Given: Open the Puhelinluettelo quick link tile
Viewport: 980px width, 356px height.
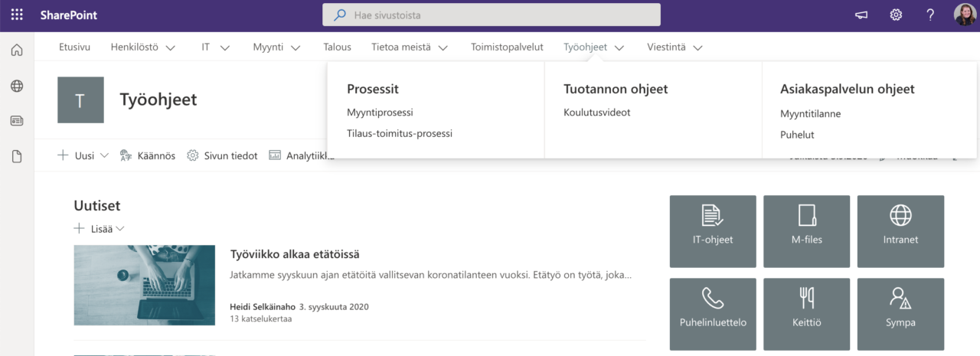Looking at the screenshot, I should coord(713,314).
